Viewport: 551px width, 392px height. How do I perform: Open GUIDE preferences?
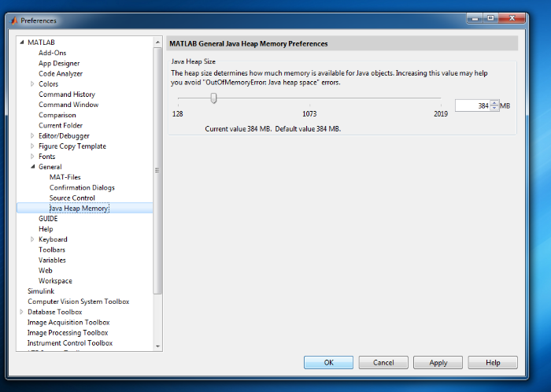pos(48,219)
